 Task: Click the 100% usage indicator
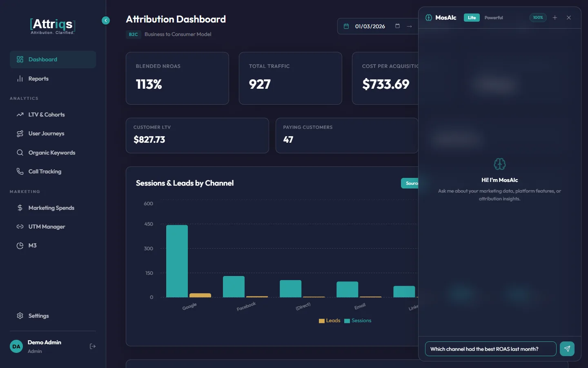pyautogui.click(x=538, y=18)
